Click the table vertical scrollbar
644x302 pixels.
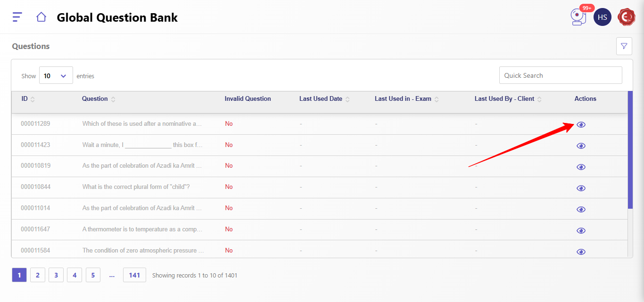pos(630,151)
